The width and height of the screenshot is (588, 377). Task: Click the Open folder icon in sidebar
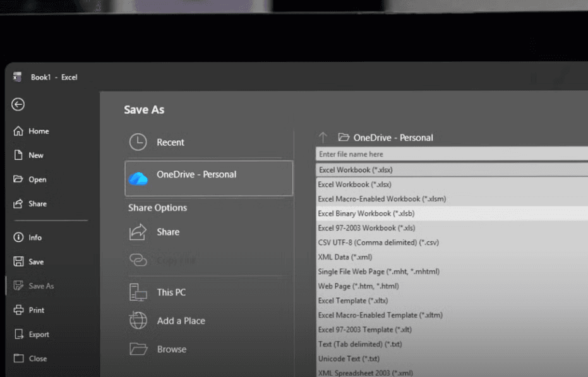pos(18,179)
